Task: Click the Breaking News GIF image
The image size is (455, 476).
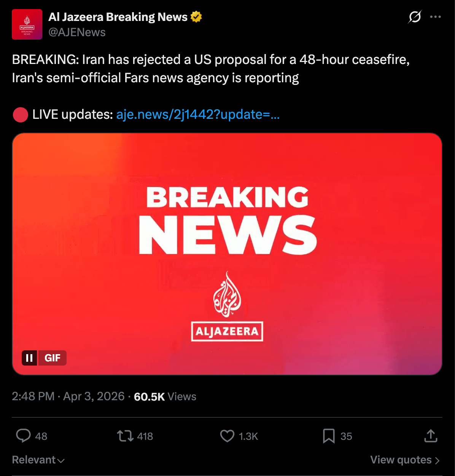Action: 227,254
